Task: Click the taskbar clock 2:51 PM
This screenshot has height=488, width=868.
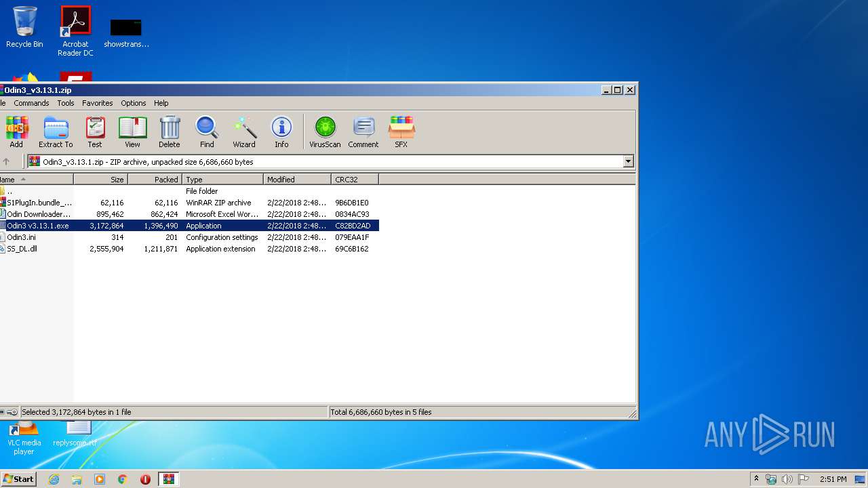Action: pos(833,479)
